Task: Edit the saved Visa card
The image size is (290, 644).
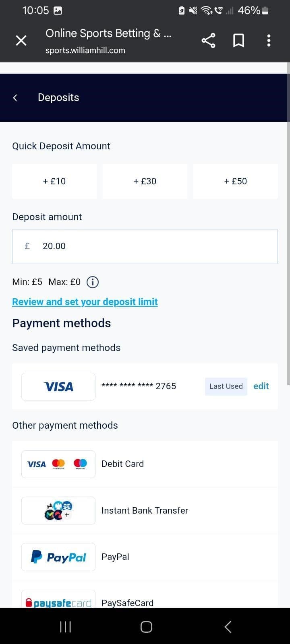Action: pos(261,386)
